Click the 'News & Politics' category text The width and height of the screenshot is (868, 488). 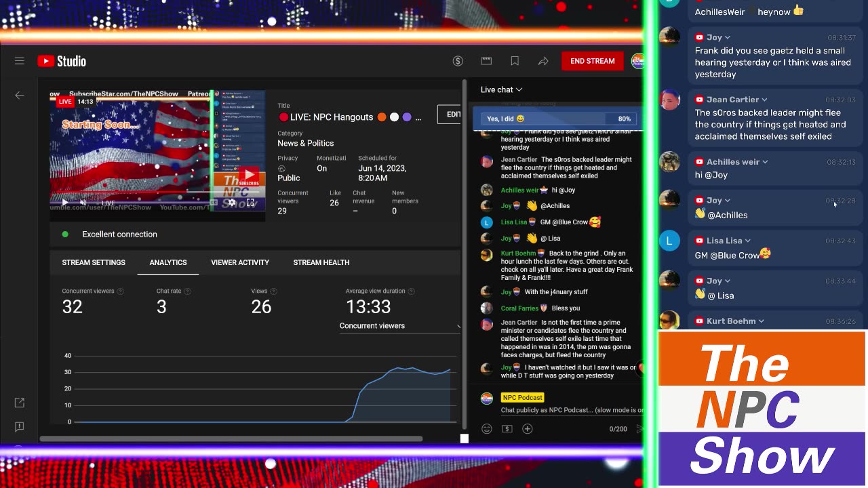click(x=305, y=143)
